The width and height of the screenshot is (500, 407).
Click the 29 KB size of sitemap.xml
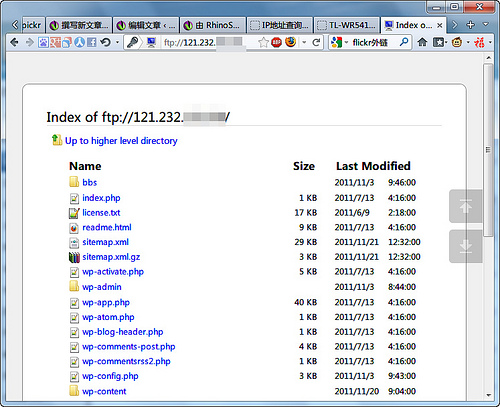pos(306,242)
